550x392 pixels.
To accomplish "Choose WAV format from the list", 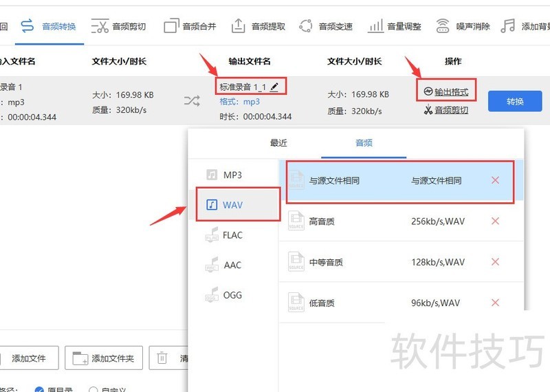I will click(232, 205).
